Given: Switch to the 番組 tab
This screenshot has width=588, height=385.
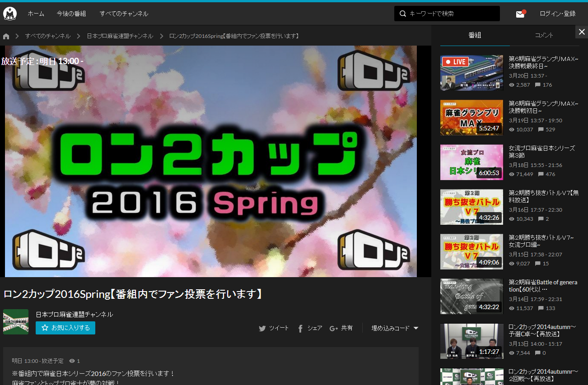Looking at the screenshot, I should (x=475, y=35).
